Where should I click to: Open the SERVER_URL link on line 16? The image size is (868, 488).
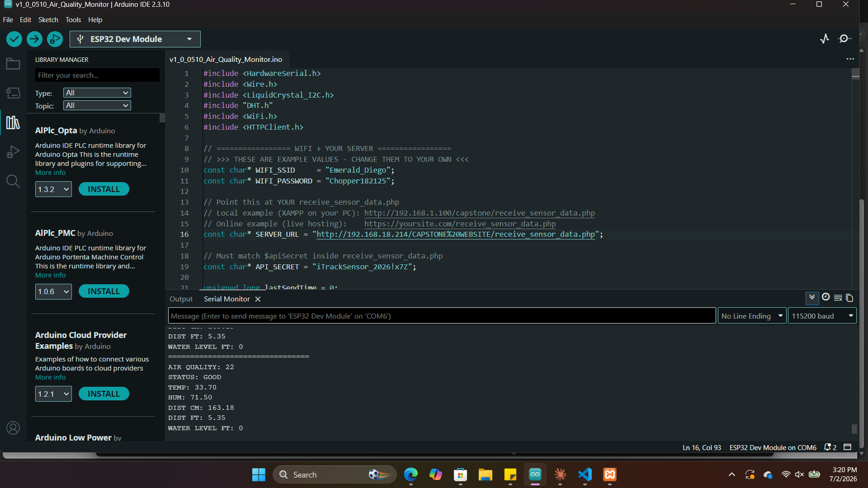point(456,235)
